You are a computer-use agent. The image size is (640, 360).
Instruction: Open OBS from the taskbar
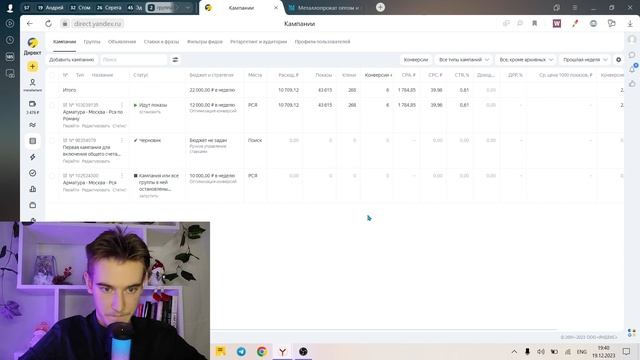(x=303, y=351)
